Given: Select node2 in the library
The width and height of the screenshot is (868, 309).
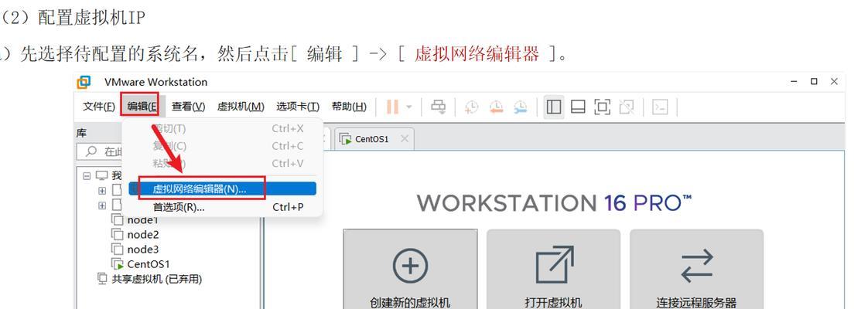Looking at the screenshot, I should tap(143, 234).
